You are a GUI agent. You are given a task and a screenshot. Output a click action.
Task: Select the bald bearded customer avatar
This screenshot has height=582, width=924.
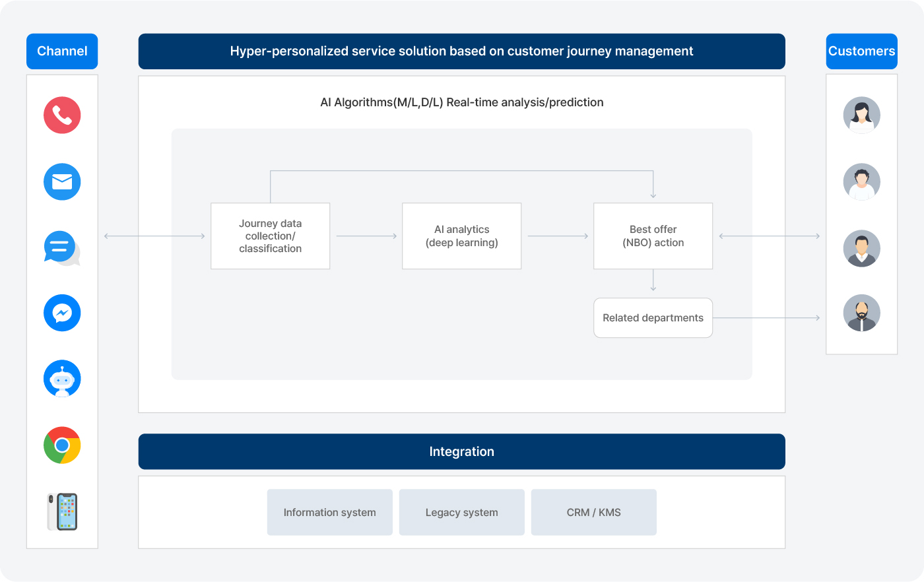[861, 313]
